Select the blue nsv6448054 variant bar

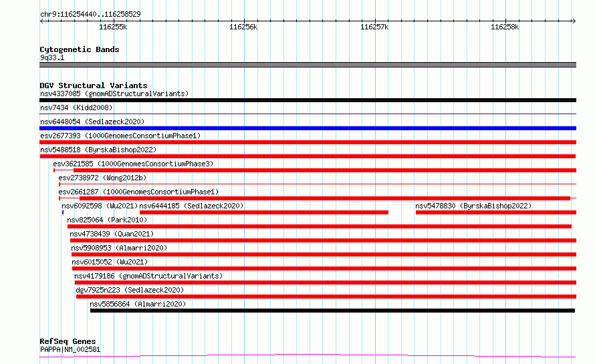308,128
